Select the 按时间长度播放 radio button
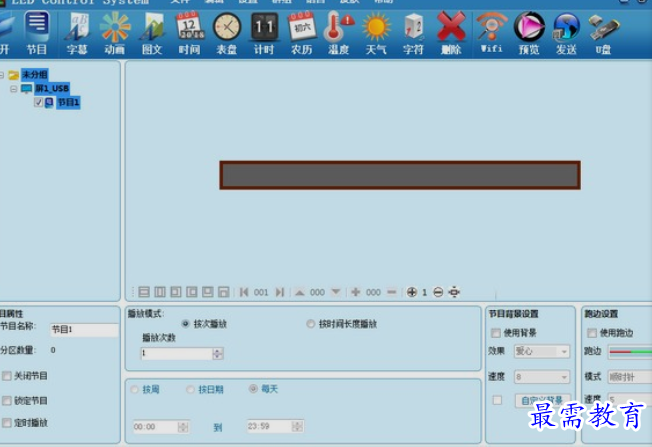652x447 pixels. (311, 324)
